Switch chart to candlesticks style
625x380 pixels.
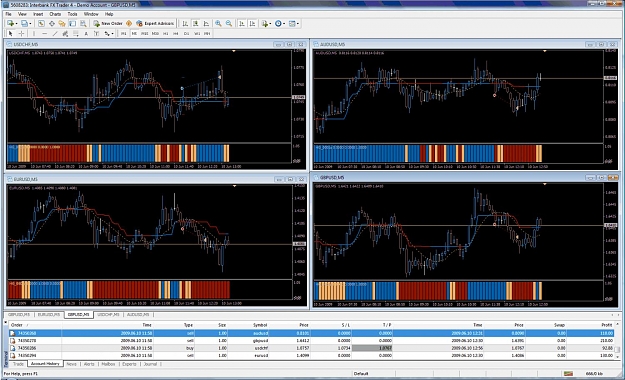click(x=196, y=24)
